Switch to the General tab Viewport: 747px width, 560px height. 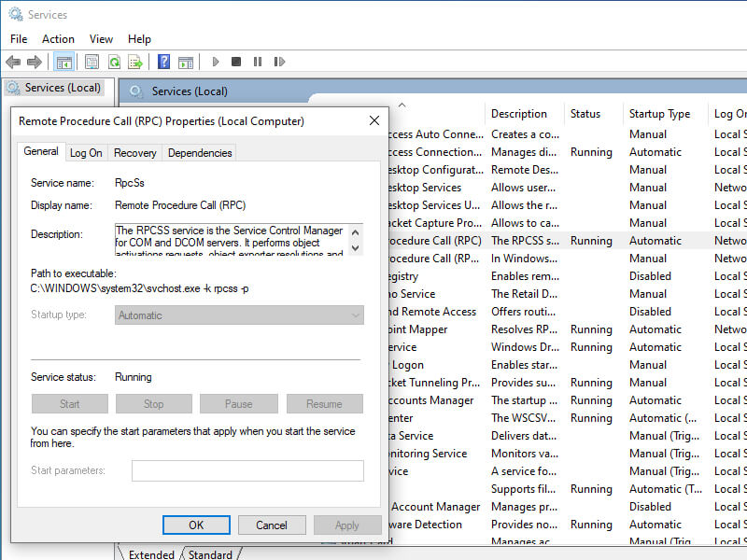click(41, 151)
